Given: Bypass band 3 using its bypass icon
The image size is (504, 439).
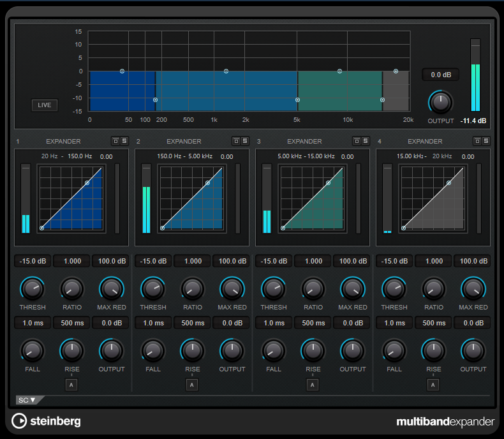Looking at the screenshot, I should pos(357,141).
